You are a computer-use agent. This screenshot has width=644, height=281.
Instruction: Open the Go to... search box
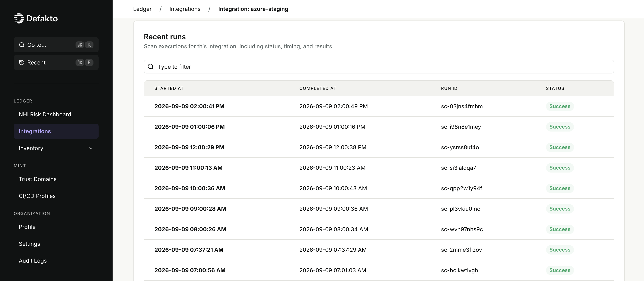click(56, 45)
